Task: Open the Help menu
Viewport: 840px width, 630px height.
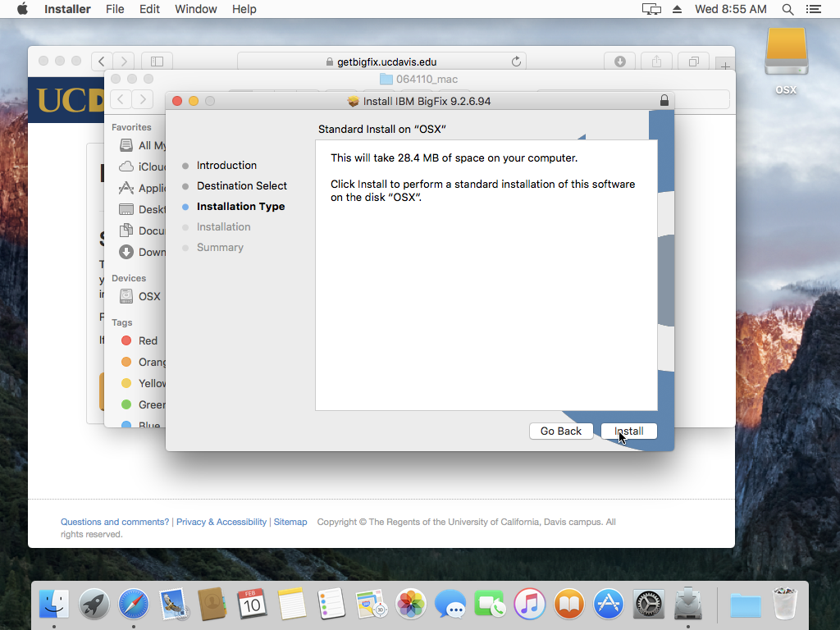Action: [x=244, y=9]
